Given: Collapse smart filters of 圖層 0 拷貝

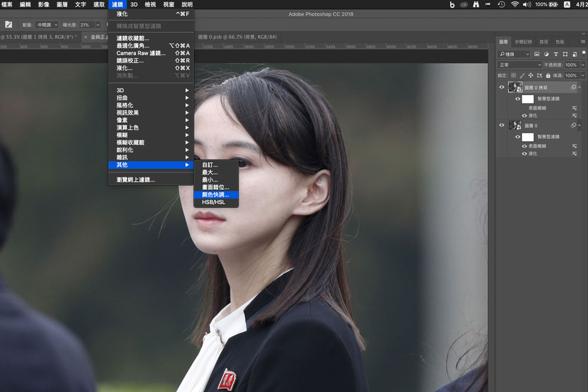Looking at the screenshot, I should (x=580, y=87).
